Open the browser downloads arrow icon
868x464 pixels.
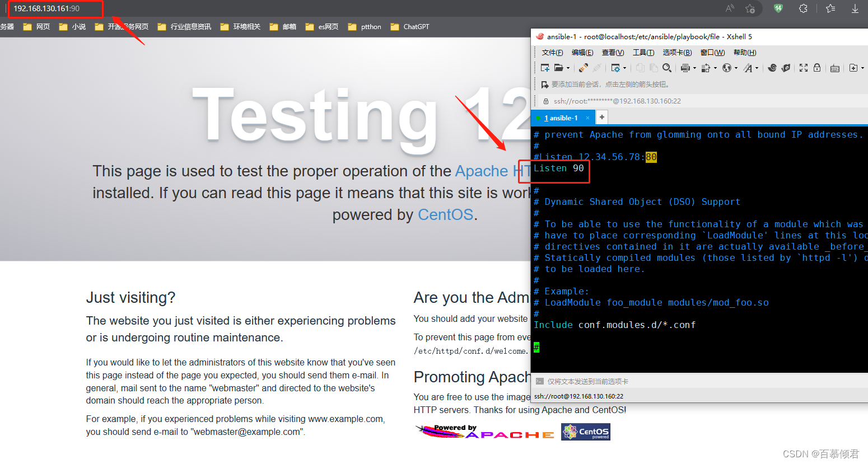pos(855,8)
